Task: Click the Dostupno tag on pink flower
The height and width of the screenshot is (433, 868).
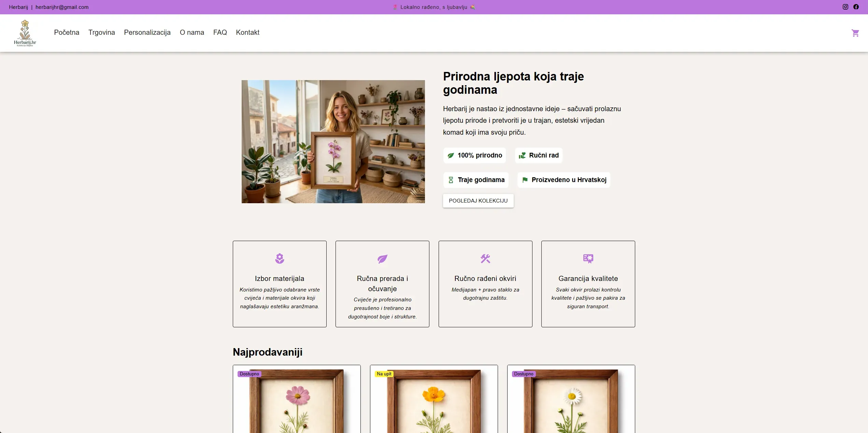Action: [x=250, y=374]
